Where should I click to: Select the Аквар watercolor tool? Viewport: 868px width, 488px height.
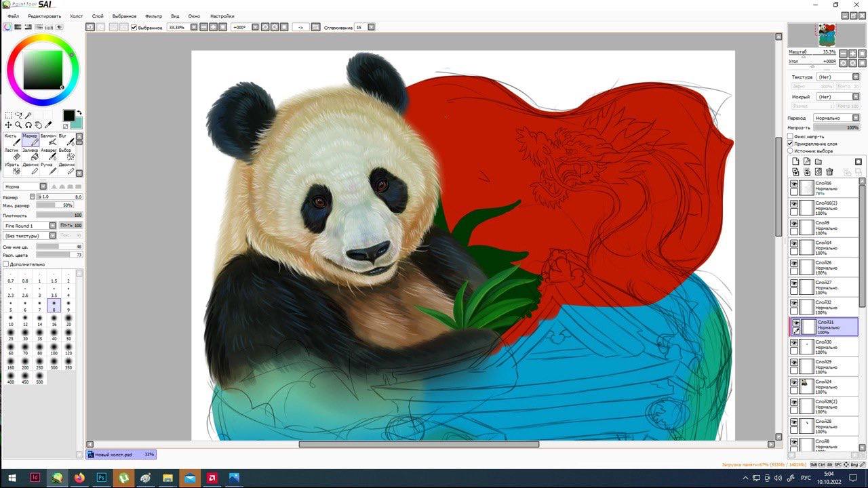[x=48, y=155]
